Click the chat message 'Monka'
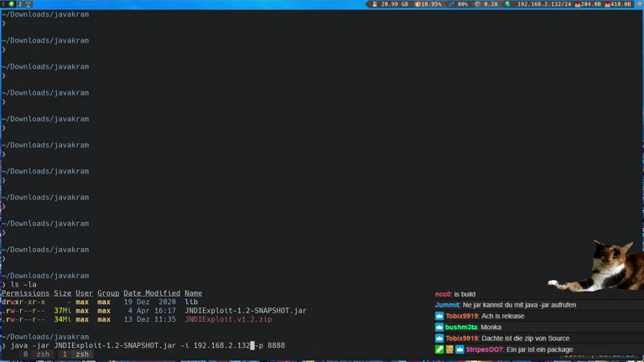The image size is (644, 362). pos(491,327)
